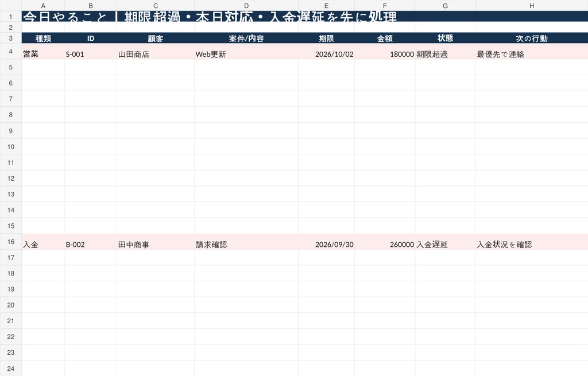Select column B header
This screenshot has width=588, height=376.
[91, 6]
